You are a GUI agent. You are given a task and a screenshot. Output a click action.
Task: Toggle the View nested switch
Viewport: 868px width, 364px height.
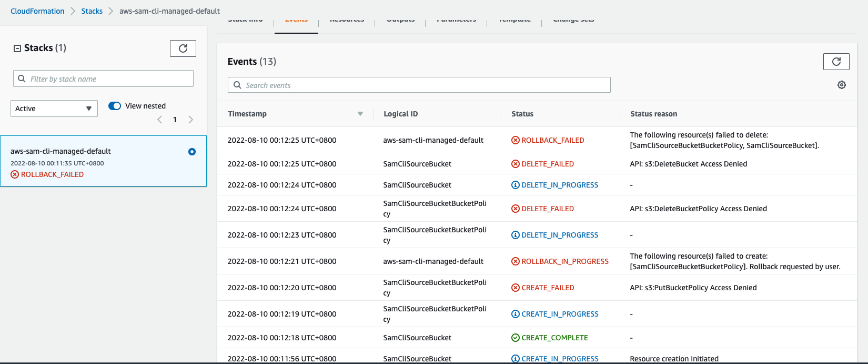(x=115, y=106)
